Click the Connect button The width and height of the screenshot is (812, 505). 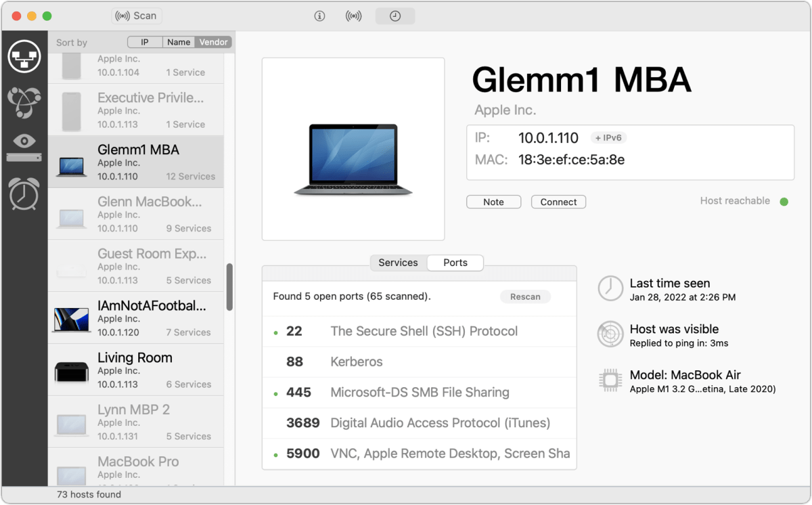tap(559, 202)
